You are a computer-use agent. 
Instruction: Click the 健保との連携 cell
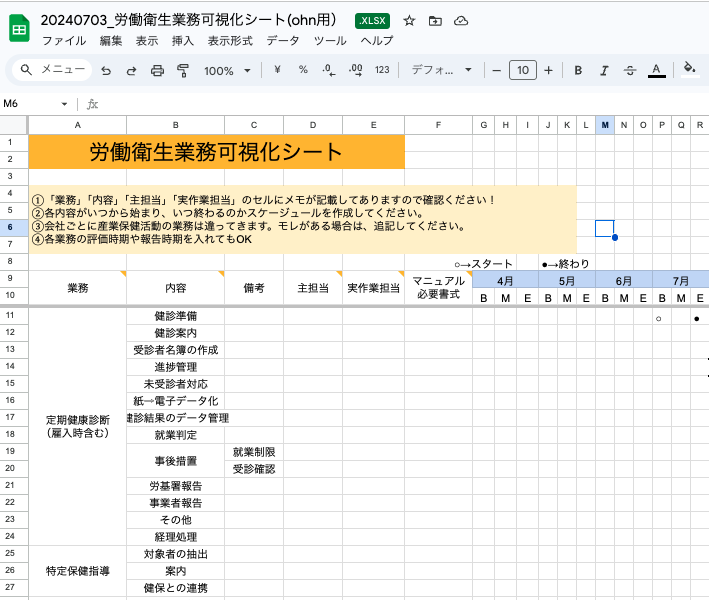pos(175,588)
